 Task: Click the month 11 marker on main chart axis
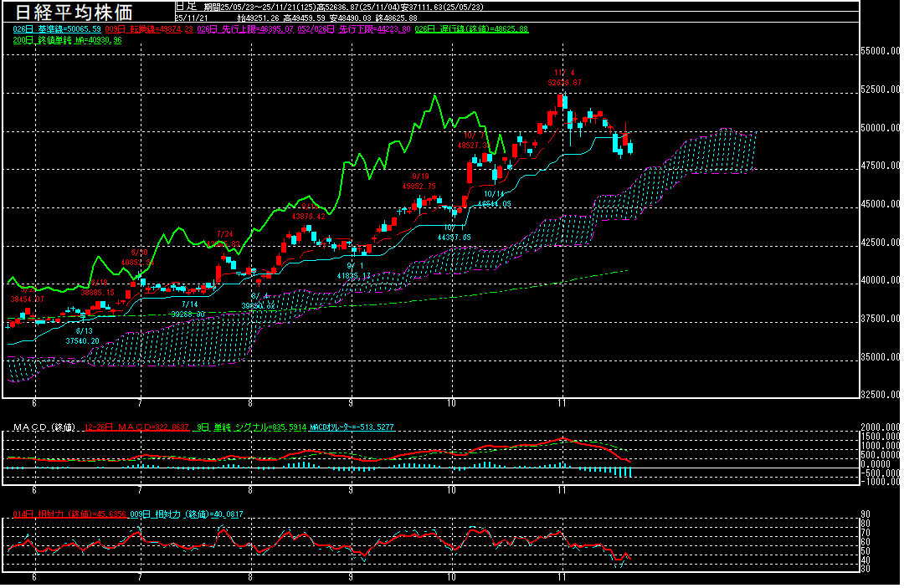point(563,402)
